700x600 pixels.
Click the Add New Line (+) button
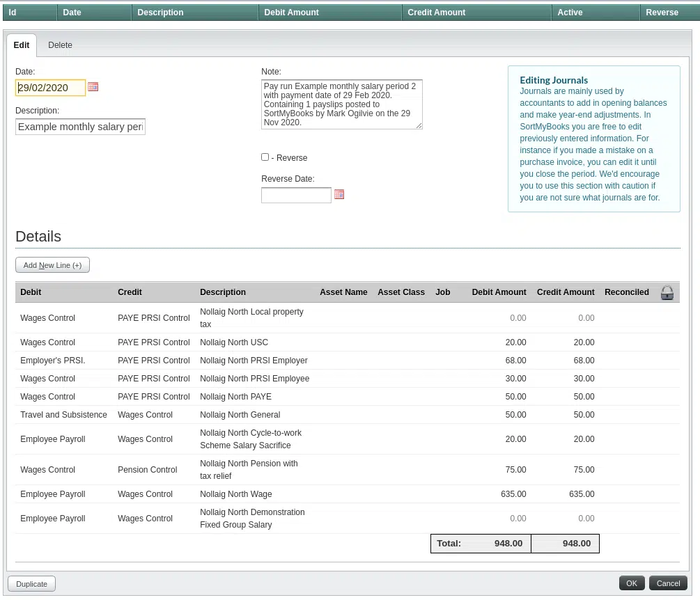coord(53,265)
